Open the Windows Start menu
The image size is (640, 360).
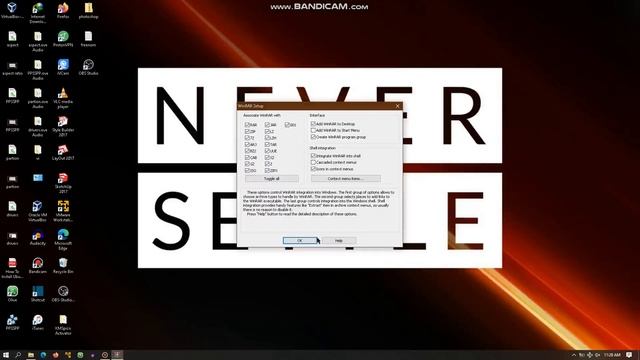click(x=6, y=355)
